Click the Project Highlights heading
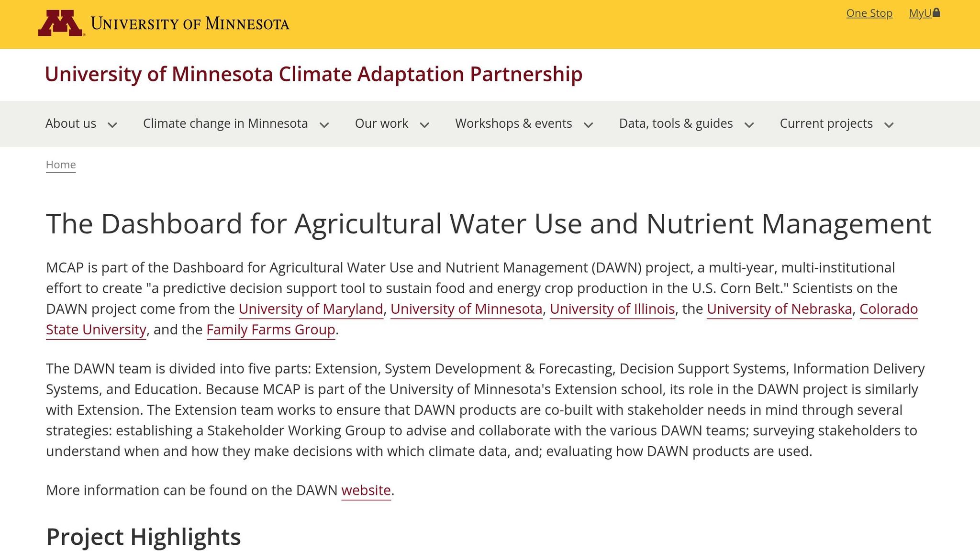Image resolution: width=980 pixels, height=551 pixels. (x=144, y=537)
